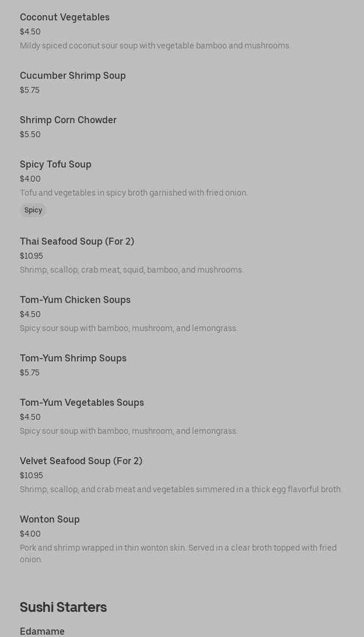Click the Shrimp Corn Chowder $5.50 price
The height and width of the screenshot is (637, 364).
30,135
